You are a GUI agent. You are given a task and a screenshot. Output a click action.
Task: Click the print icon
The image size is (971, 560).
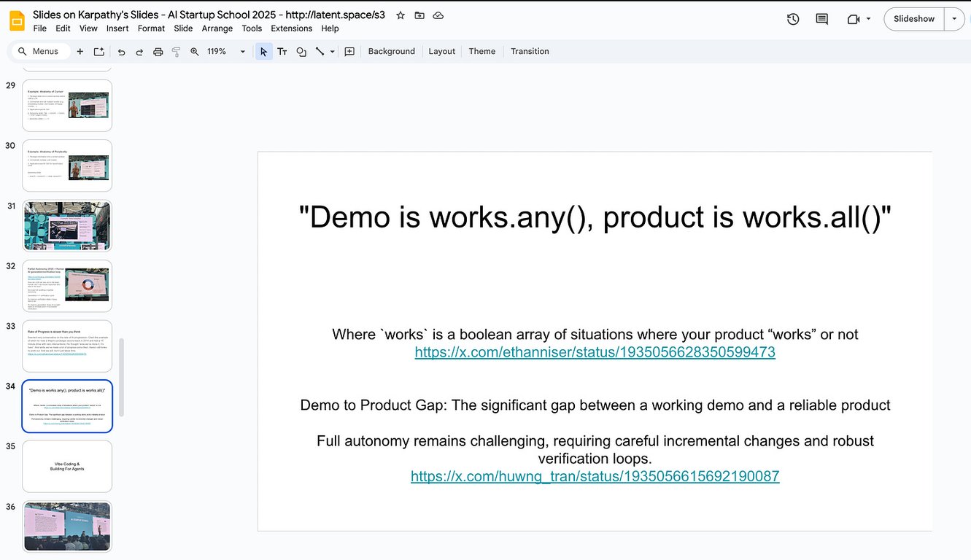[158, 52]
